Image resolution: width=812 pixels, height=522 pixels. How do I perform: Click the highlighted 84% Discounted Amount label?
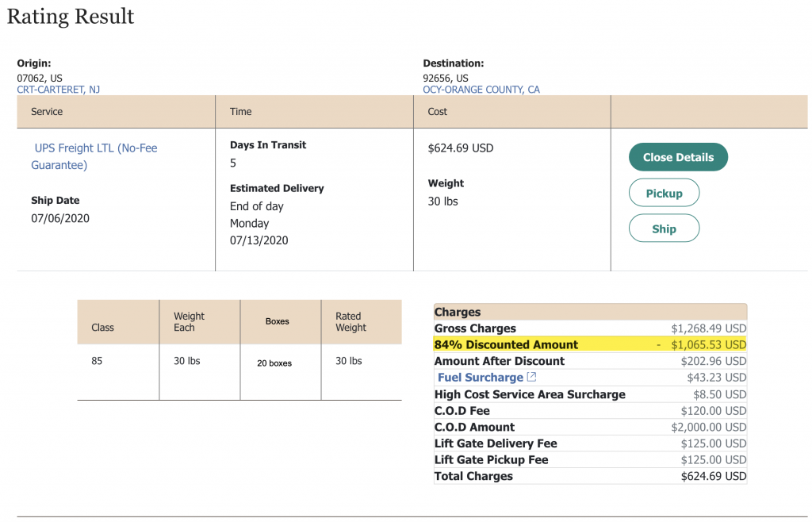coord(506,345)
